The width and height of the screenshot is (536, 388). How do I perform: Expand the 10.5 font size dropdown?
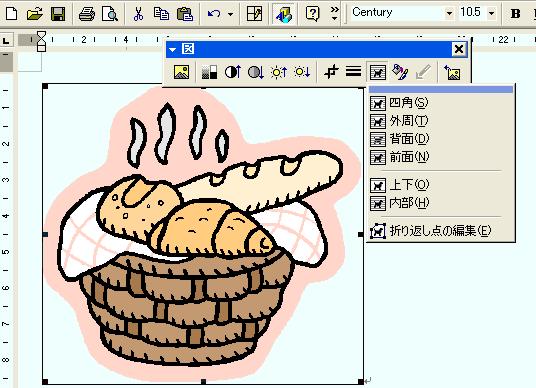(x=492, y=13)
